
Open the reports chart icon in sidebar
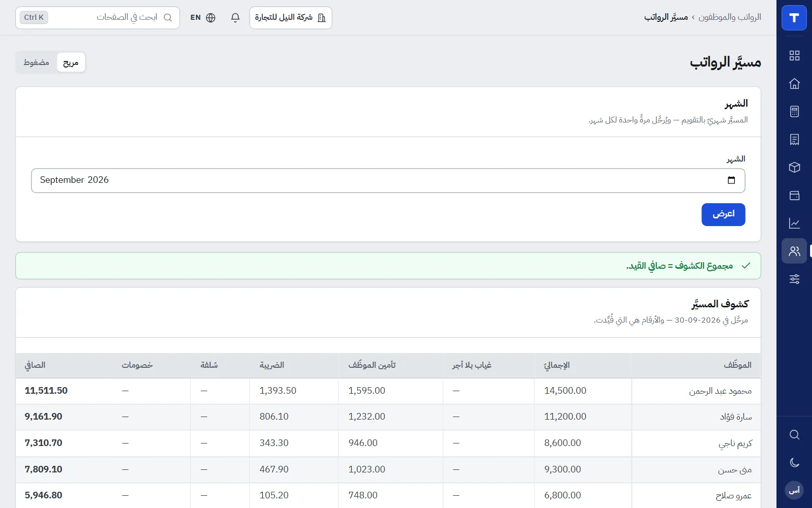click(x=794, y=223)
